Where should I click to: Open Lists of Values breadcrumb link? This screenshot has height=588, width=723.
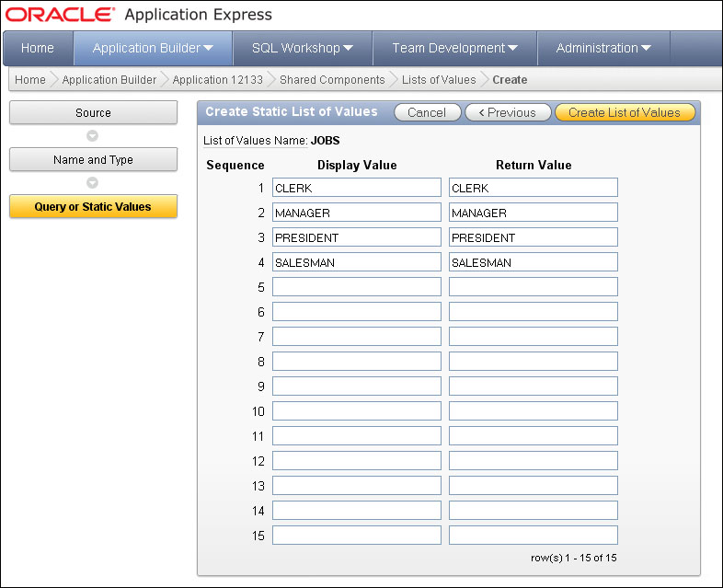439,80
